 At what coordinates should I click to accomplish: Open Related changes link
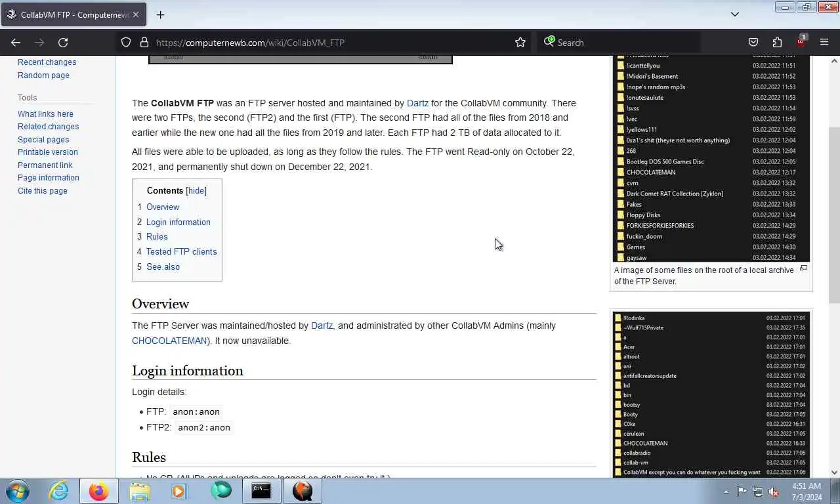coord(48,127)
